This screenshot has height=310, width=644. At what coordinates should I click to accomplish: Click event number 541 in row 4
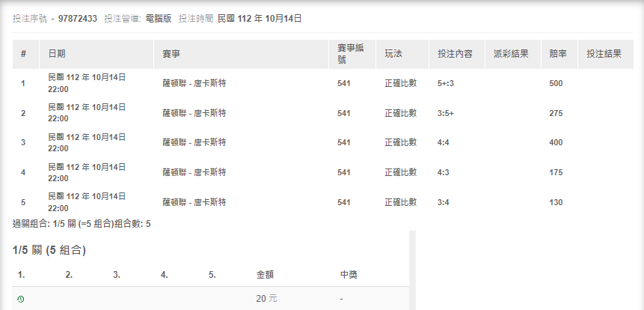coord(344,172)
